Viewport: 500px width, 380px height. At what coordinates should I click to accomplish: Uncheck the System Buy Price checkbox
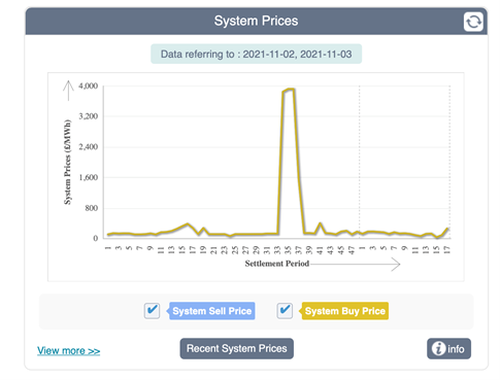click(x=285, y=311)
